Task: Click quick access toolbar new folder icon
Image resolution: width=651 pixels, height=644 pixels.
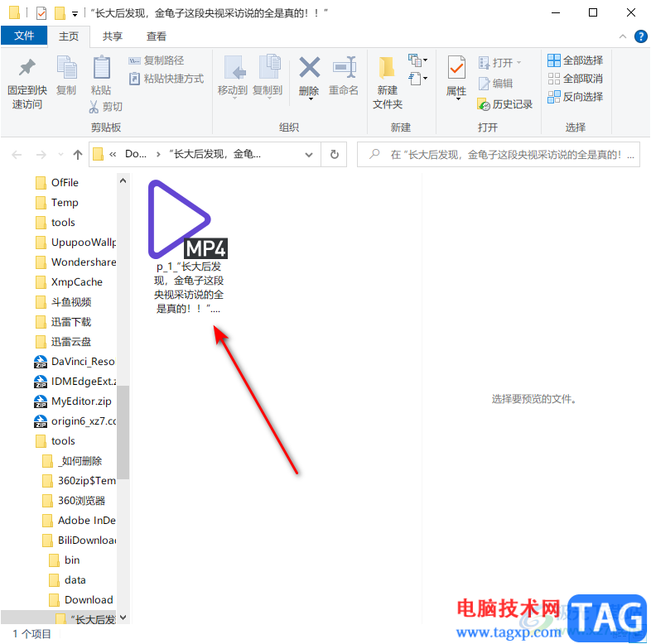Action: [60, 13]
